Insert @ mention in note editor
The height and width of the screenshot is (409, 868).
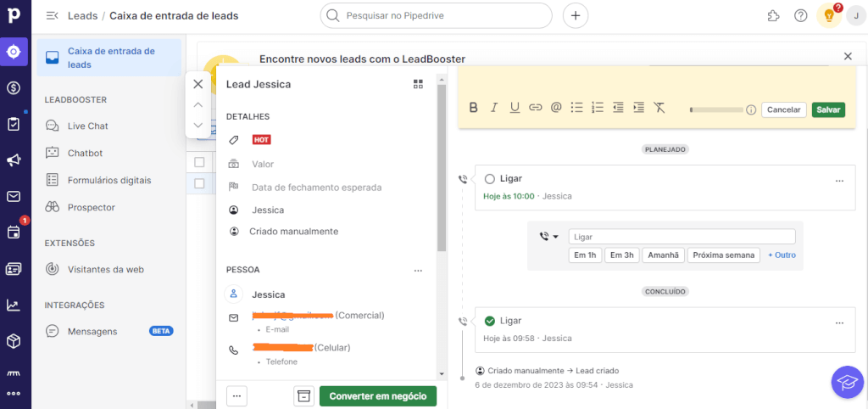point(556,108)
